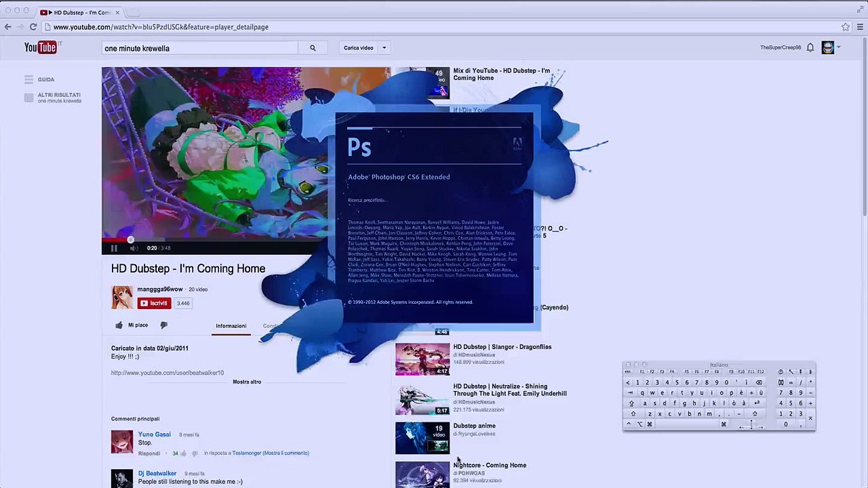Open the manggga96wow channel name
The width and height of the screenshot is (868, 488).
click(x=160, y=289)
